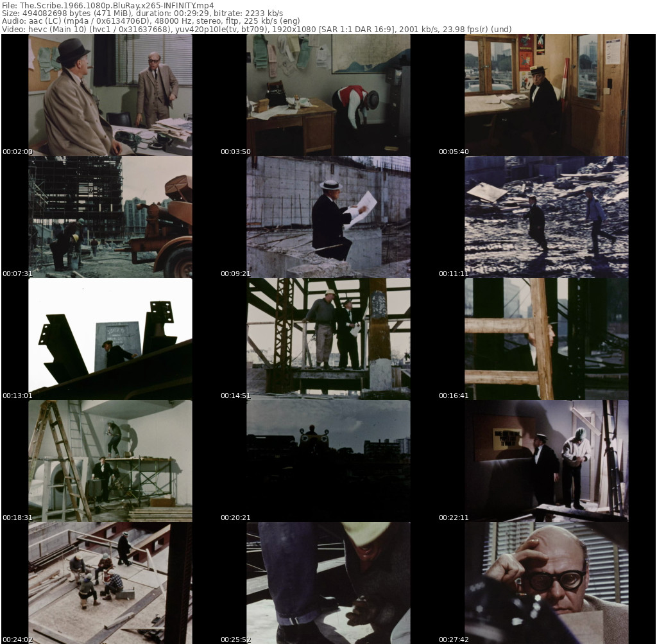The width and height of the screenshot is (657, 644).
Task: Click the 00:02:00 timestamp label
Action: [x=17, y=152]
